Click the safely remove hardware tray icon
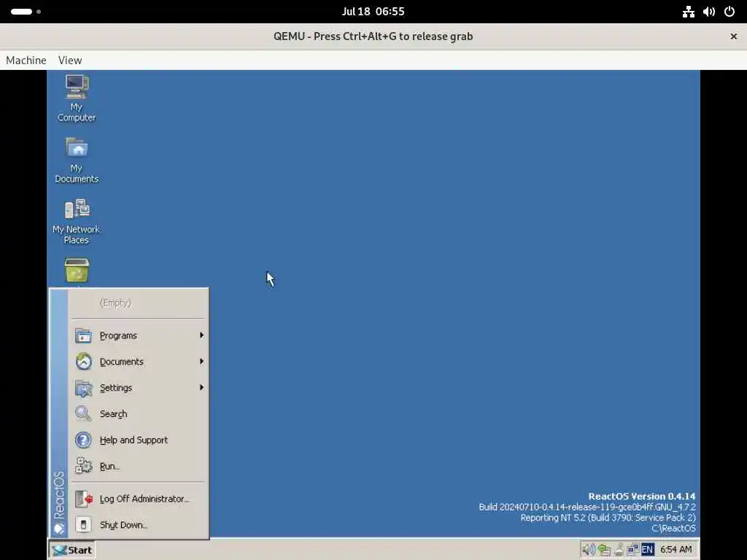 click(x=604, y=550)
